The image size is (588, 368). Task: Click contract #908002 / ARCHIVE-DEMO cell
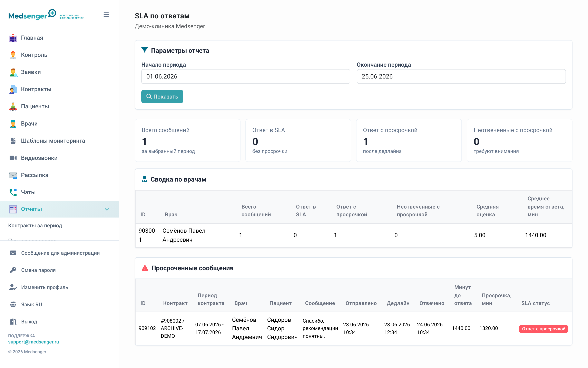pyautogui.click(x=173, y=328)
